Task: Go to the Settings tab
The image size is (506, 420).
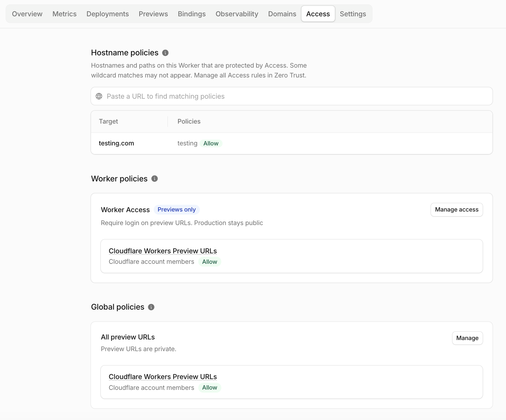Action: pyautogui.click(x=353, y=14)
